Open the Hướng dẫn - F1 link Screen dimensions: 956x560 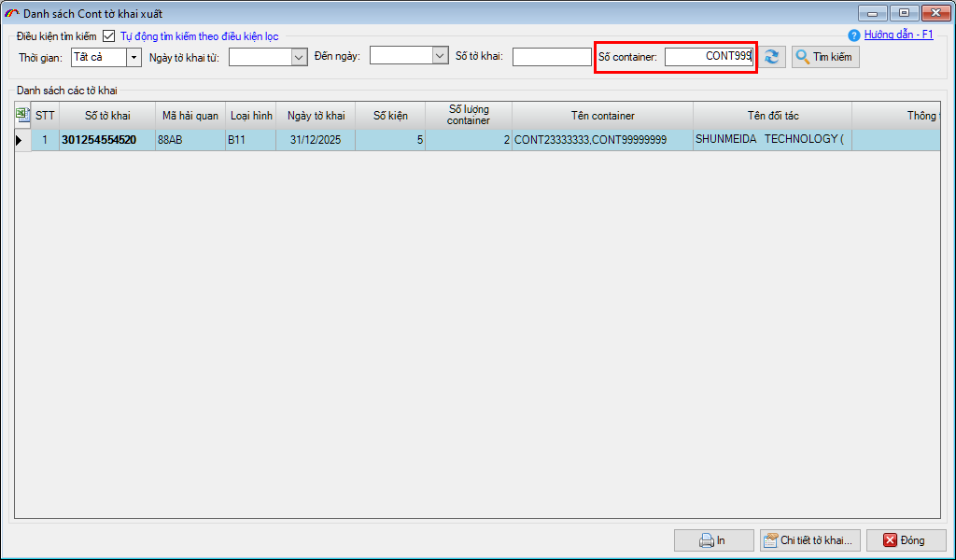898,35
